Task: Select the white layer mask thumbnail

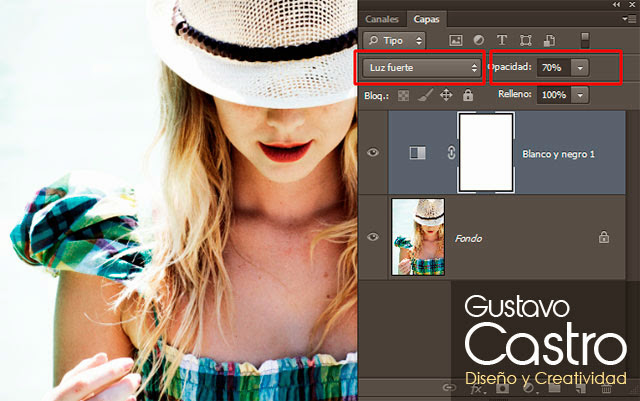Action: coord(486,152)
